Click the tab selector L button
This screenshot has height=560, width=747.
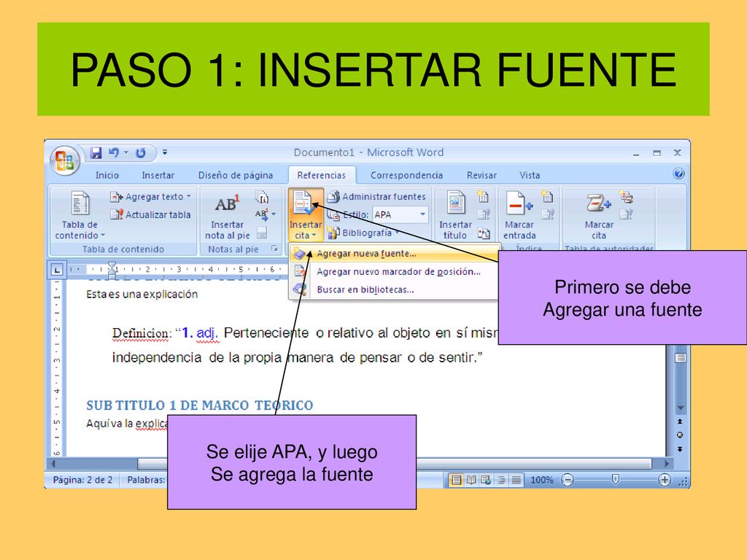pos(57,270)
